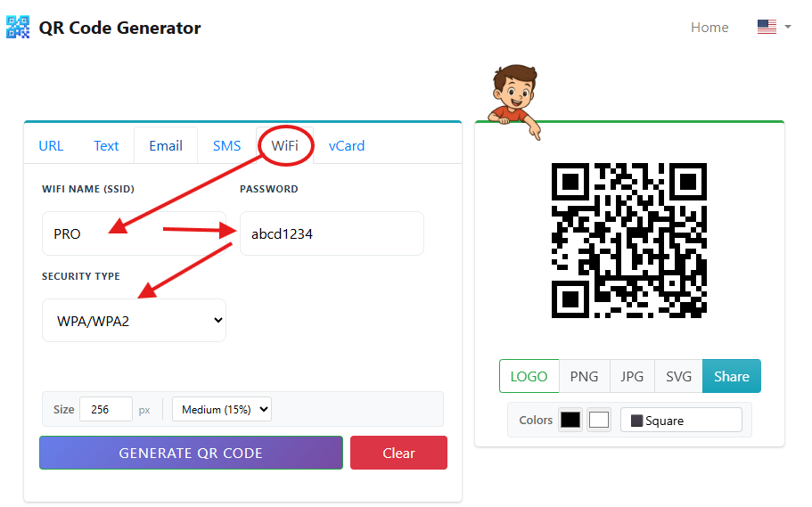The width and height of the screenshot is (812, 507).
Task: Open the Email tab
Action: point(166,145)
